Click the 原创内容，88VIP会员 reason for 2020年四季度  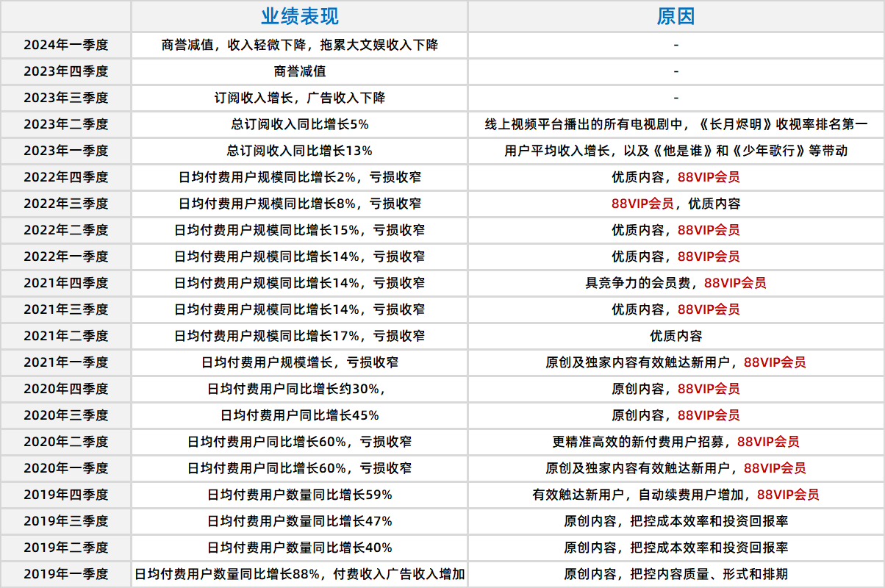coord(676,389)
